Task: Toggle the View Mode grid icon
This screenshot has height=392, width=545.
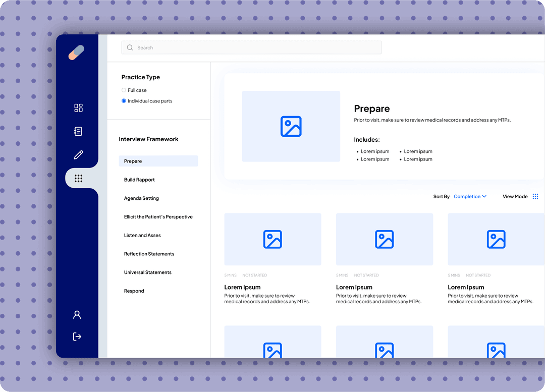Action: (535, 197)
